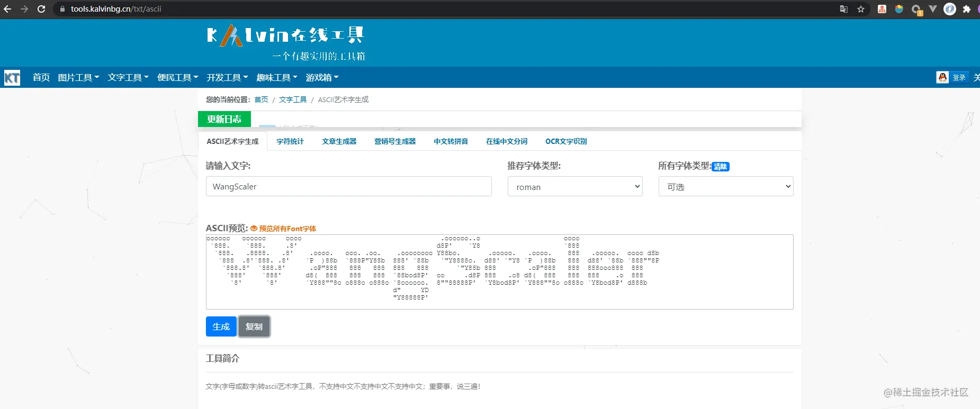980x409 pixels.
Task: Click the 登录 login button
Action: tap(959, 77)
